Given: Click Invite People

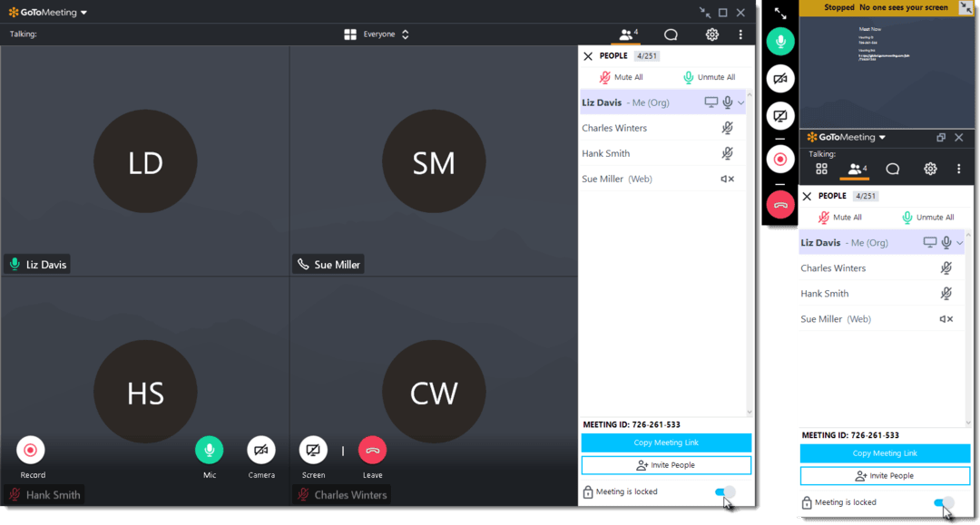Looking at the screenshot, I should (666, 464).
